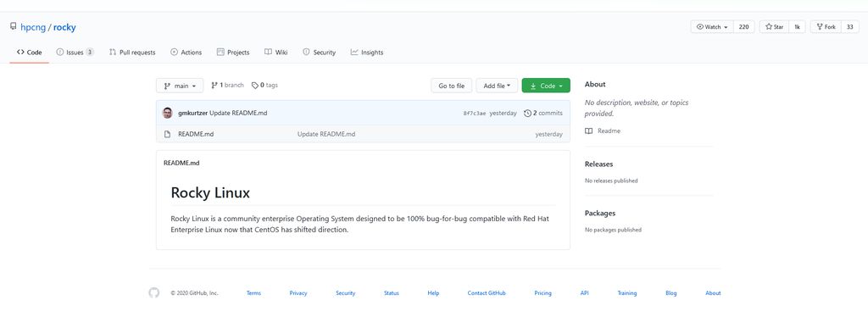The width and height of the screenshot is (868, 317).
Task: Open the Terms footer link
Action: [x=253, y=293]
